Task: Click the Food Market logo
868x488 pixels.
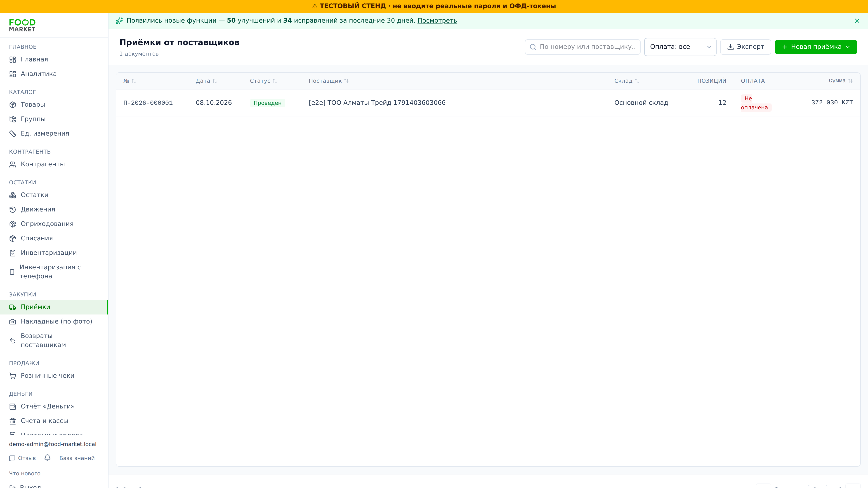Action: tap(22, 25)
